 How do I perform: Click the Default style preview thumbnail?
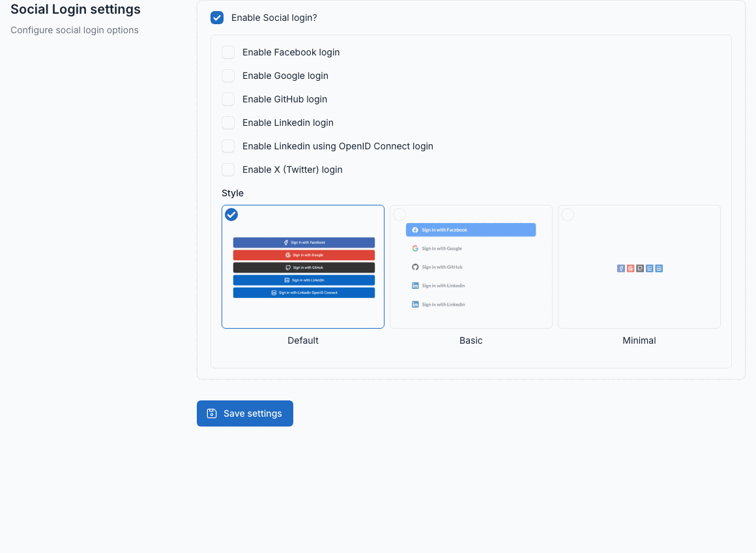[x=304, y=267]
